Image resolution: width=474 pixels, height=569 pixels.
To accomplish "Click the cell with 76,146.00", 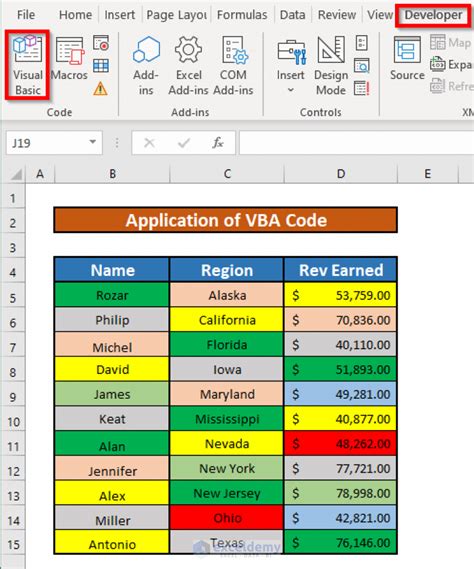I will coord(340,542).
